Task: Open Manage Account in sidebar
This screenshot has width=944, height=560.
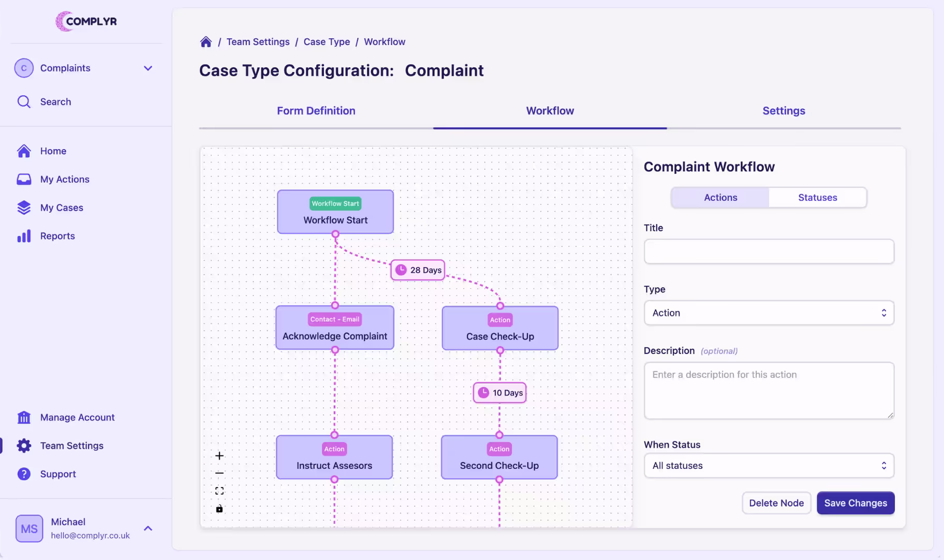Action: tap(77, 417)
